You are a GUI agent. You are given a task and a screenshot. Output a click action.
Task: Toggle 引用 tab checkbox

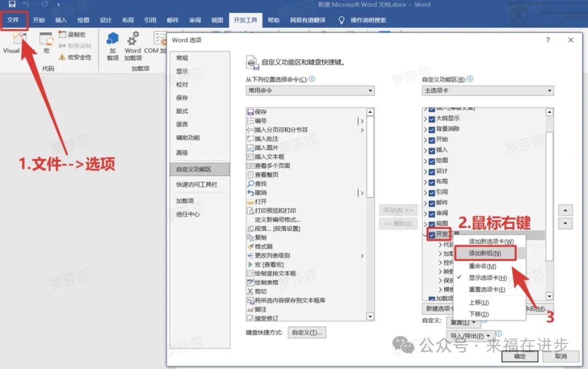pos(432,192)
